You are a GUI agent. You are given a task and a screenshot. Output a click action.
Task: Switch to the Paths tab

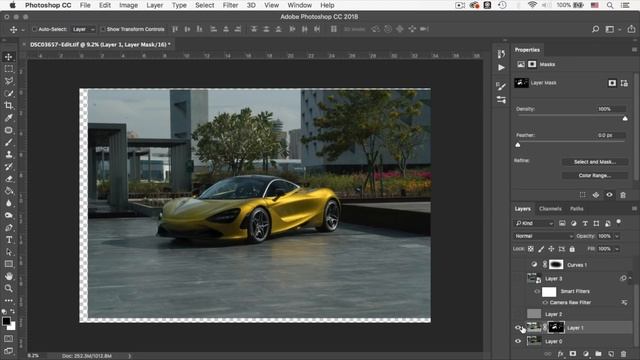coord(577,209)
